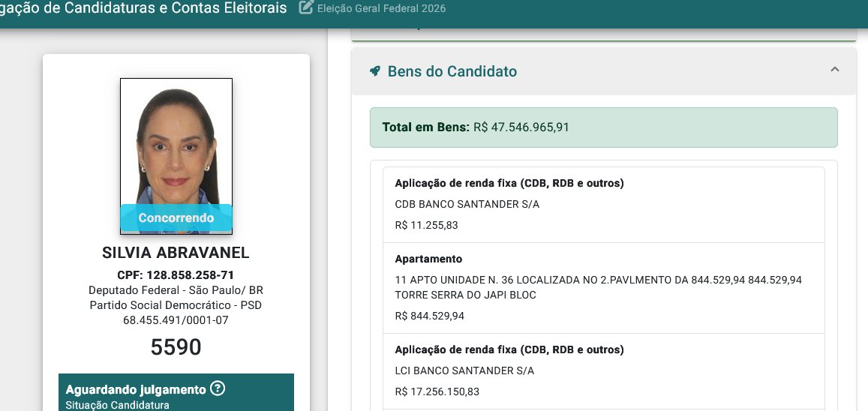Click the rocket icon next to Bens do Candidato
This screenshot has width=868, height=411.
click(x=375, y=71)
